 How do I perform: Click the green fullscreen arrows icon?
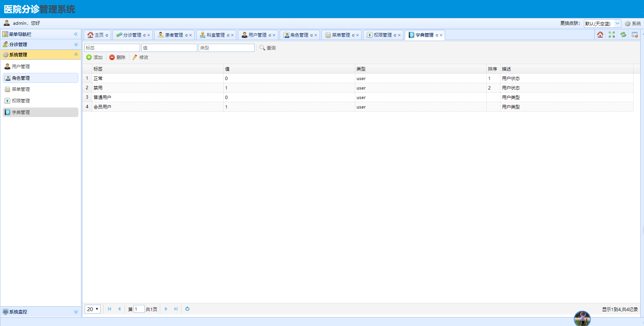612,35
